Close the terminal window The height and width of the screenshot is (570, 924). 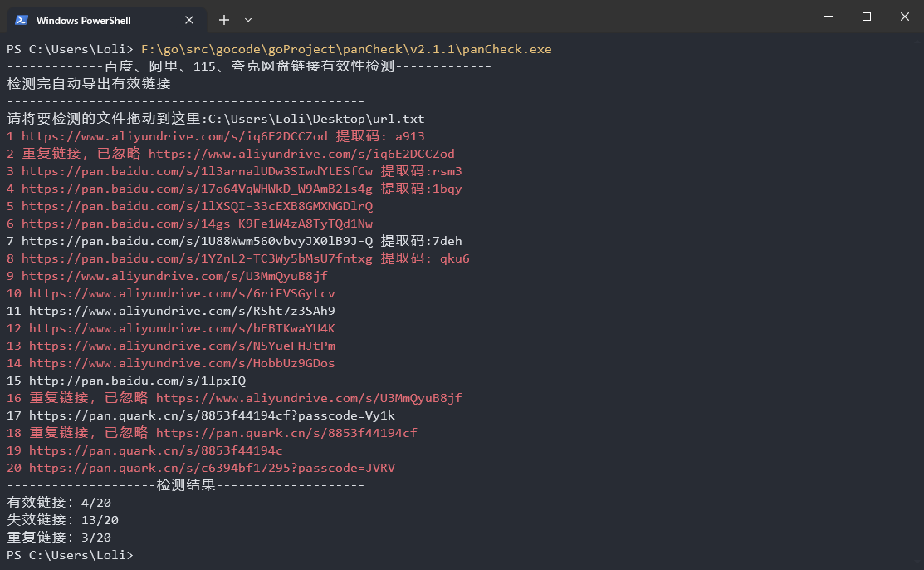pyautogui.click(x=905, y=17)
